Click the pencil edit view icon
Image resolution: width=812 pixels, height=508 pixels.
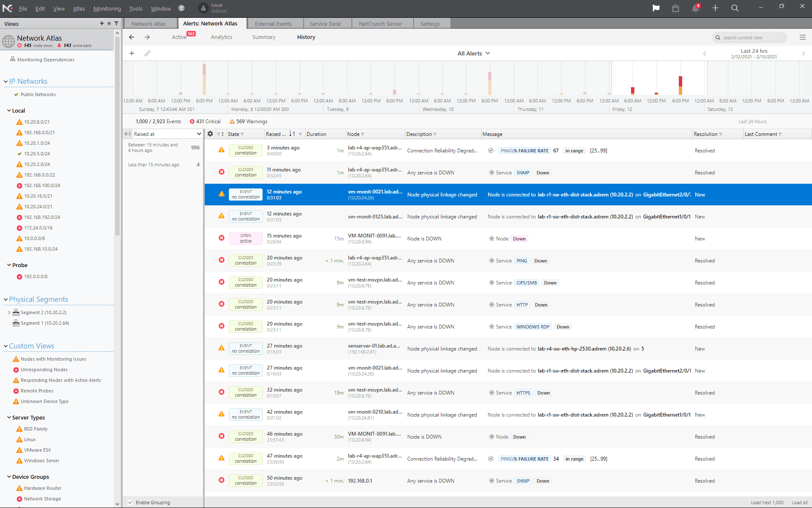[147, 53]
